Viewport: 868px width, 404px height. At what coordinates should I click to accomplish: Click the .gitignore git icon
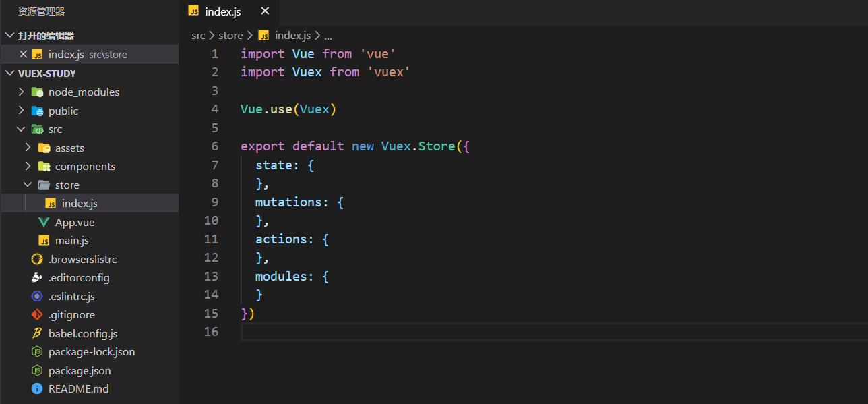(37, 315)
